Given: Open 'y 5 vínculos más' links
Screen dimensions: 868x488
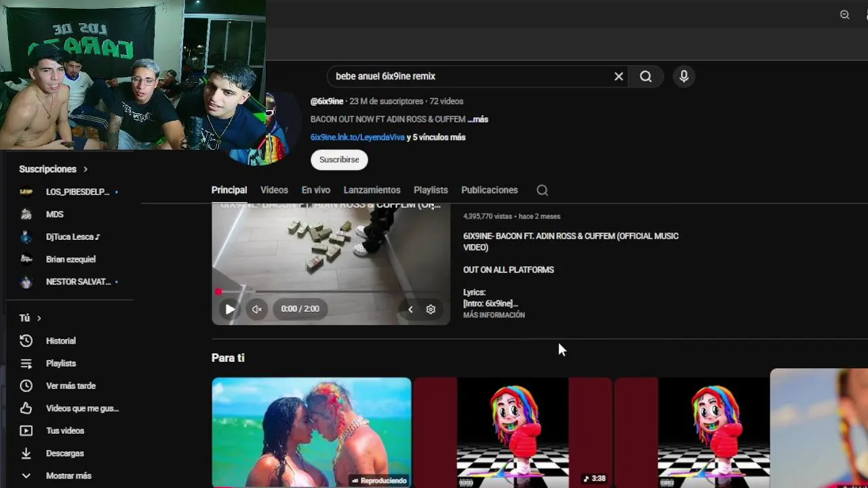Looking at the screenshot, I should pos(436,137).
